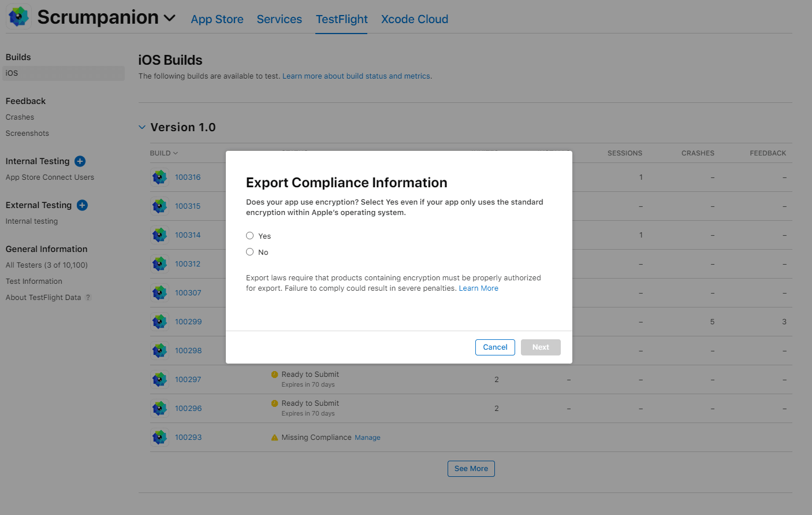
Task: Select iOS under Builds in sidebar
Action: tap(64, 73)
